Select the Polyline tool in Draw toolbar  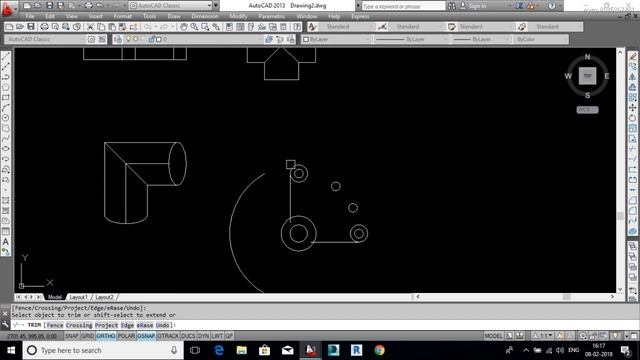(6, 77)
